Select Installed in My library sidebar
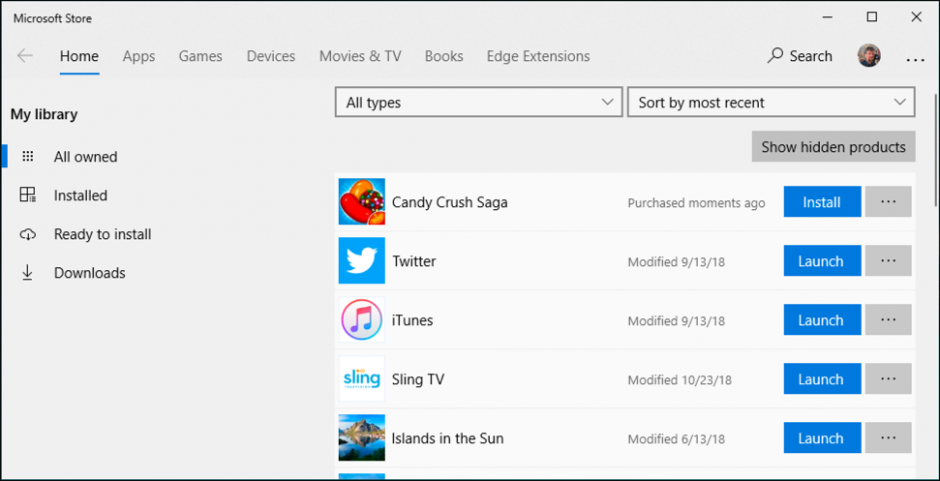Screen dimensions: 940x481 pyautogui.click(x=80, y=196)
